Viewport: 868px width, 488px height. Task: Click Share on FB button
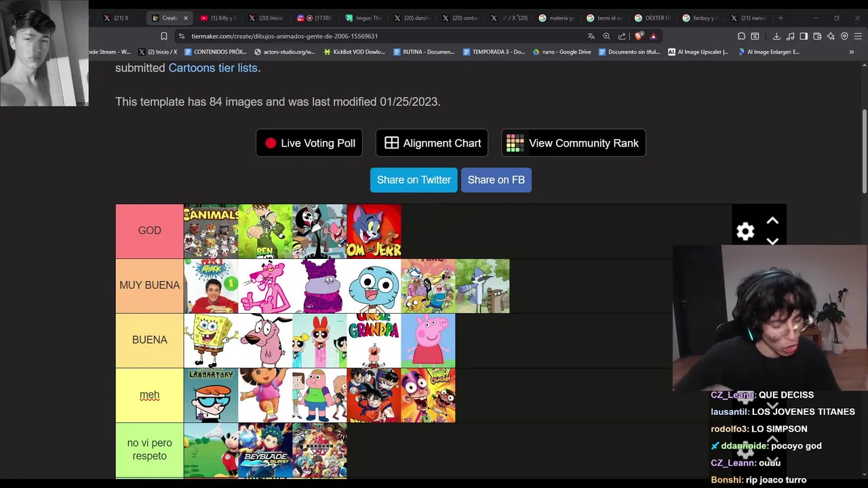(496, 180)
